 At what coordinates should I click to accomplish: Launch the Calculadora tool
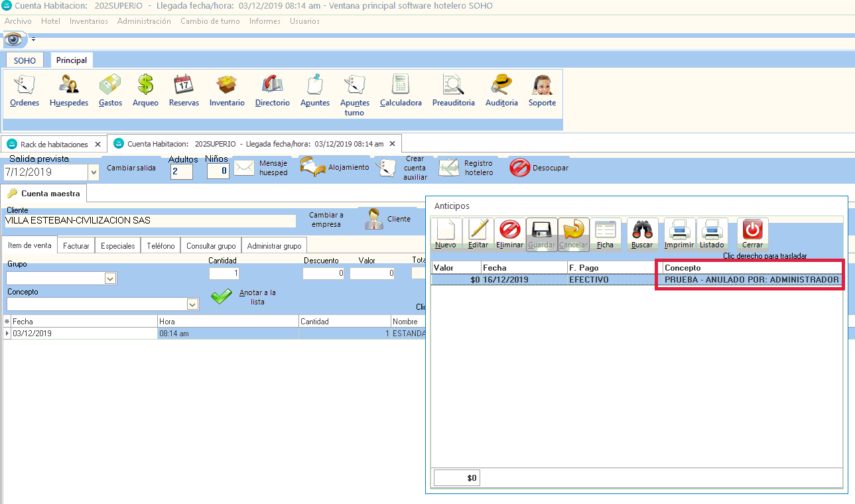tap(401, 86)
